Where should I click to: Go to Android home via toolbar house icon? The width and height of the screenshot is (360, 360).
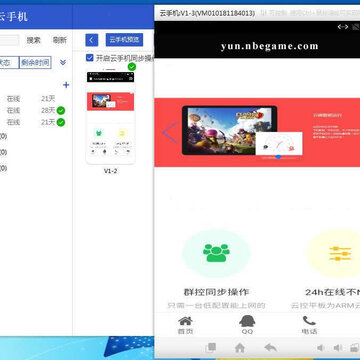coord(240,348)
